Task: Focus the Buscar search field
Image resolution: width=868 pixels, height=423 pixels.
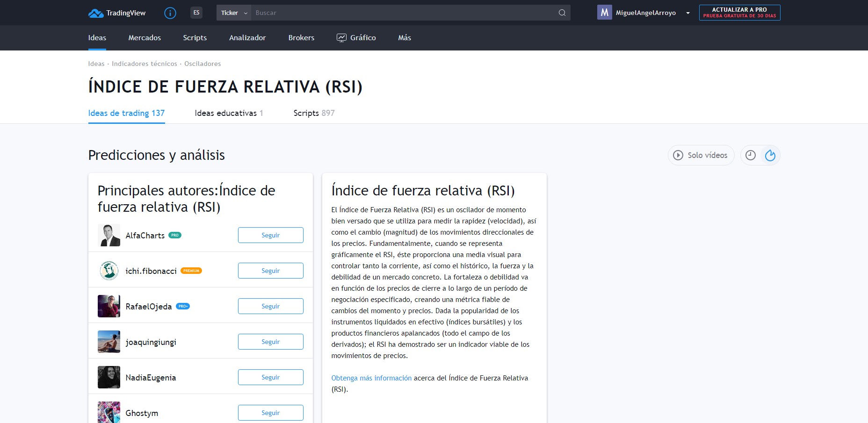Action: point(402,13)
